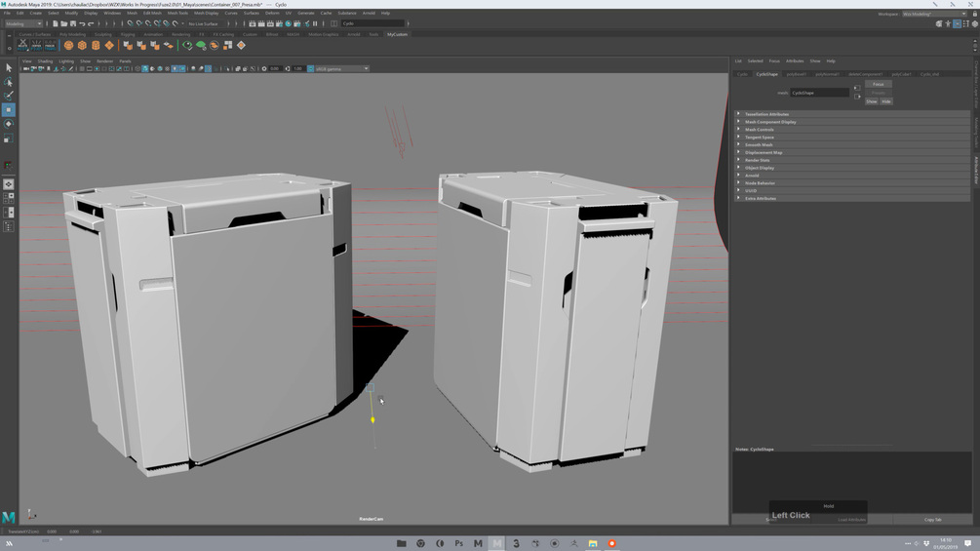980x551 pixels.
Task: Toggle the sRGB gamma color management button
Action: pos(311,69)
